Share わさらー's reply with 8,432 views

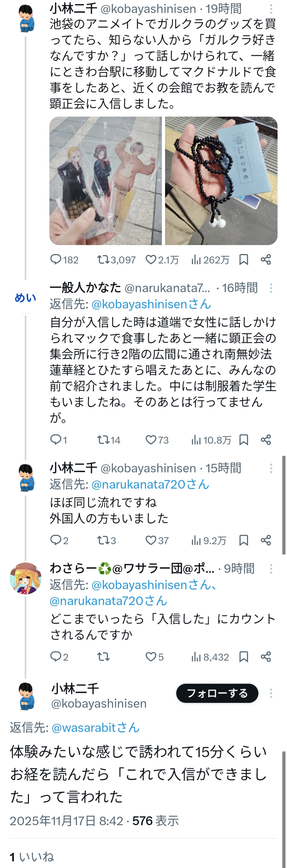tap(266, 657)
